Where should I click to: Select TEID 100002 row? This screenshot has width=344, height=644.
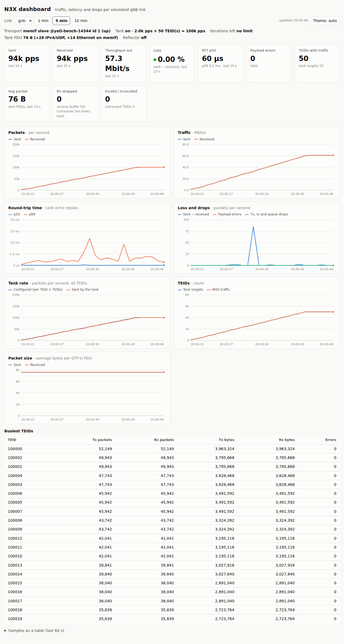[x=172, y=458]
